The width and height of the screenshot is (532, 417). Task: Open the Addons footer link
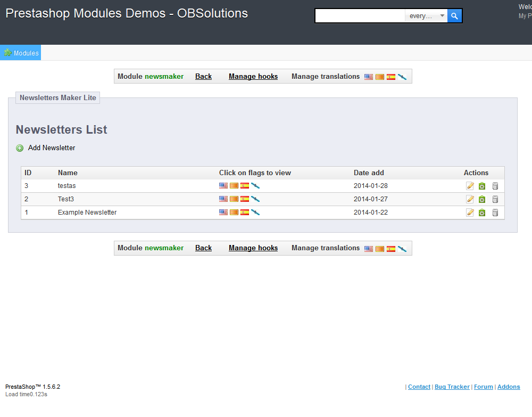(x=509, y=387)
